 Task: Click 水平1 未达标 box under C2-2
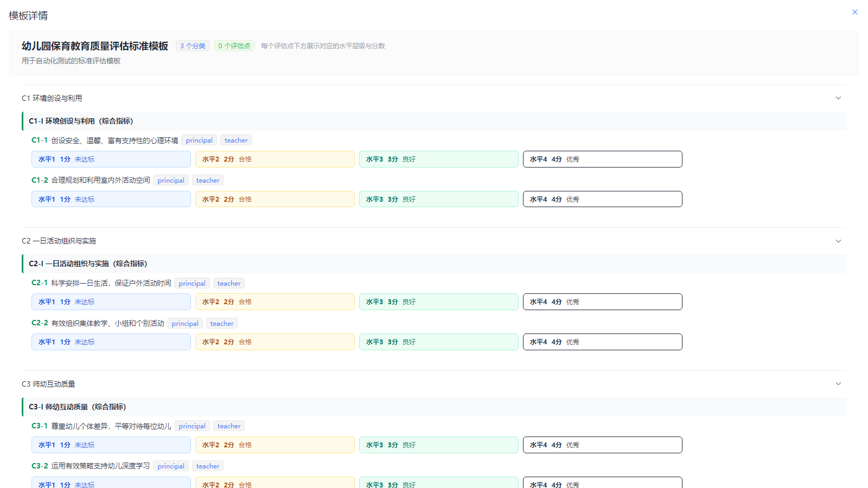[111, 342]
